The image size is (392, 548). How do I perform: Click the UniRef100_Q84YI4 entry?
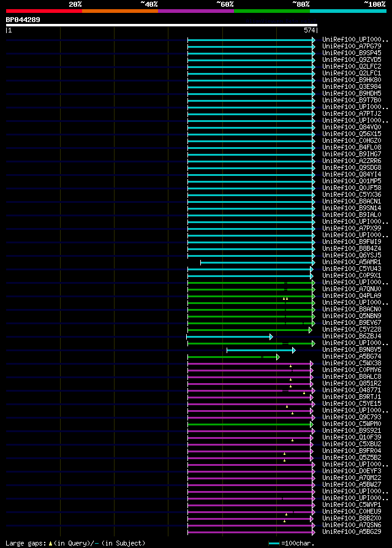click(x=352, y=175)
